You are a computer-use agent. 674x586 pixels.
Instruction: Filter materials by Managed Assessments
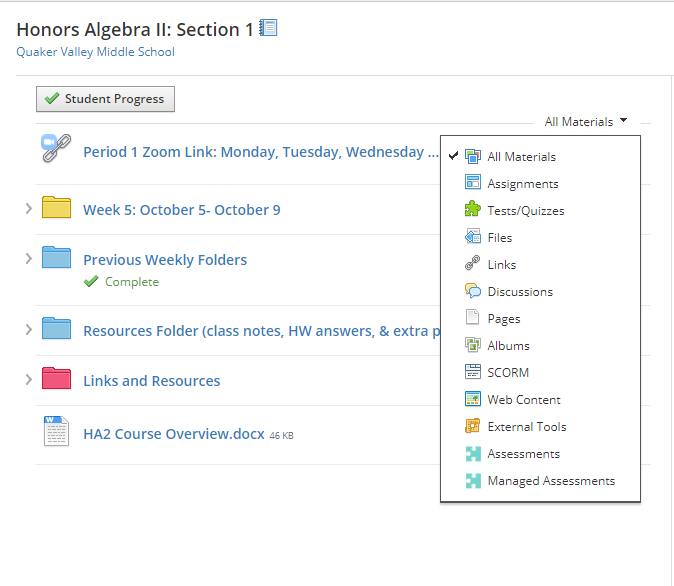(x=550, y=481)
